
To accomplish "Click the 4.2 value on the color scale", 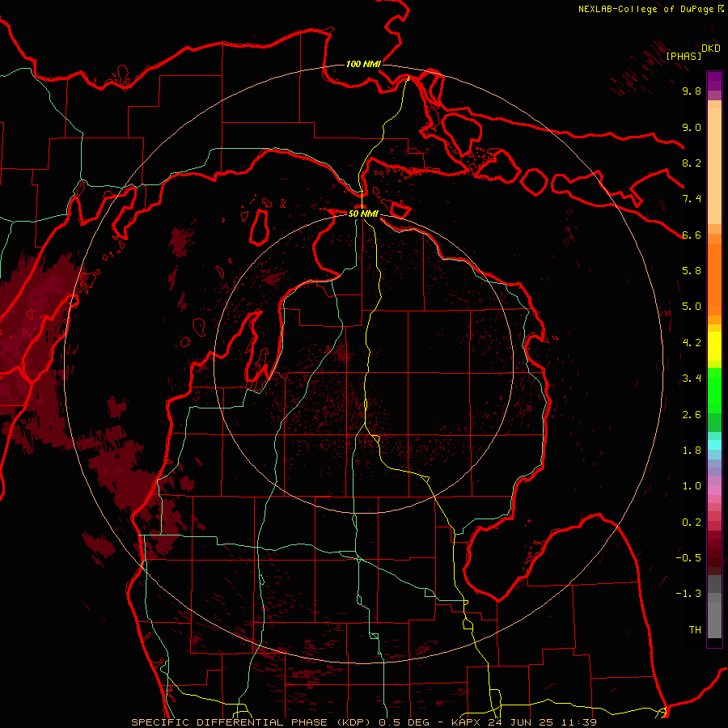I will pyautogui.click(x=692, y=343).
